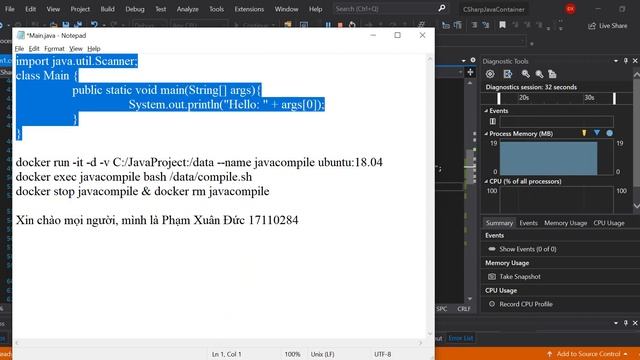The height and width of the screenshot is (360, 640).
Task: Collapse the CPU (% of all processors) section
Action: pos(486,181)
